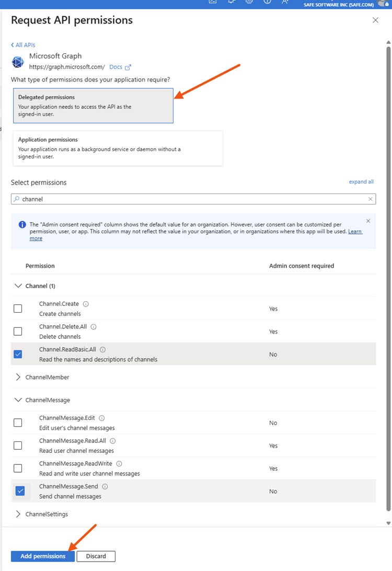Expand the ChannelMember permission group
392x571 pixels.
tap(19, 377)
